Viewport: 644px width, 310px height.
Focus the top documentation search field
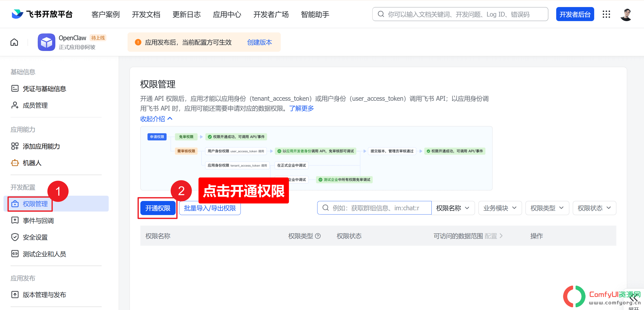460,14
